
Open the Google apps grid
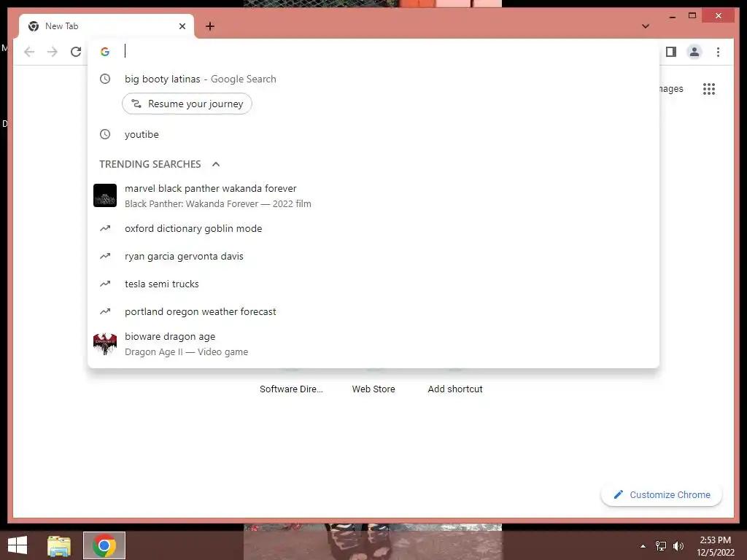(709, 89)
